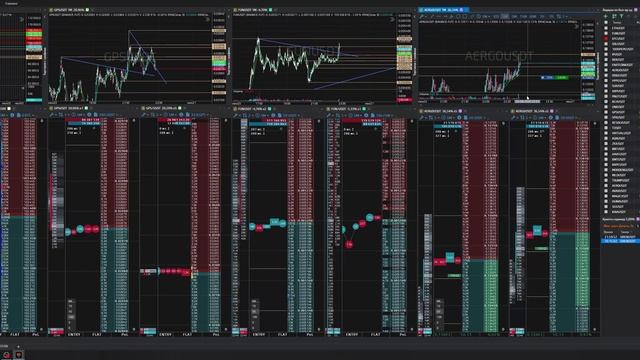
Task: Click PnL label under second GPSUSDT order book
Action: [216, 335]
